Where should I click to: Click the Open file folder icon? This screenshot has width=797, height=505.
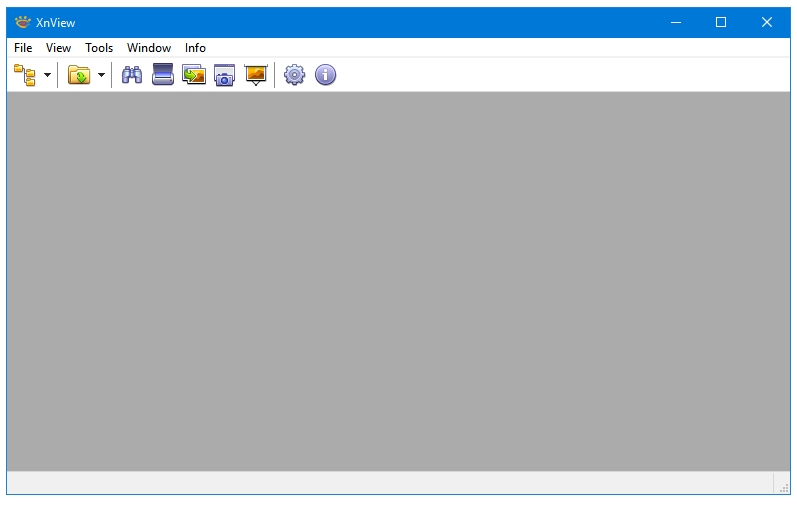point(79,75)
